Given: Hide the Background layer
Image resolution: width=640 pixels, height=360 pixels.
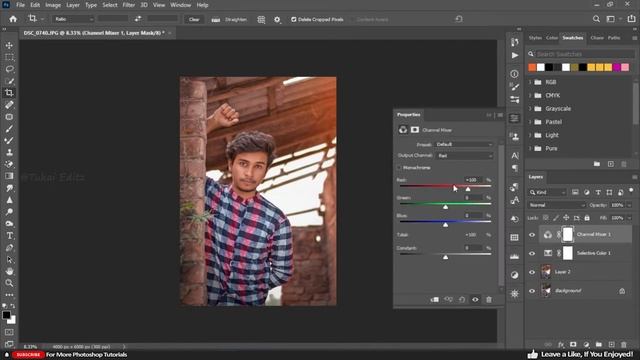Looking at the screenshot, I should 532,291.
